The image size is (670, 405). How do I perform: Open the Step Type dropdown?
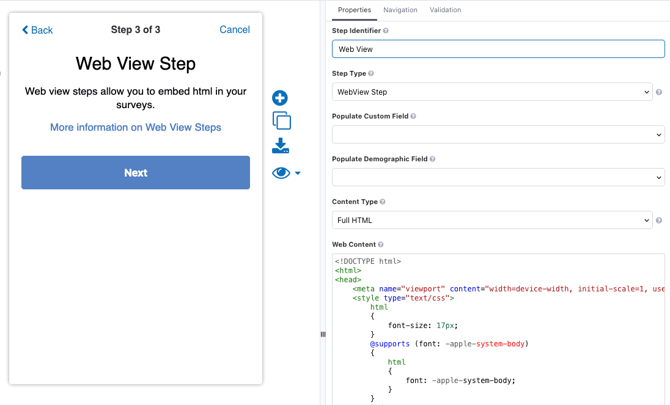pos(491,92)
